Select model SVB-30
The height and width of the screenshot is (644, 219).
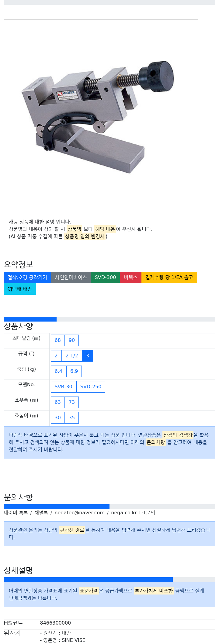point(64,387)
